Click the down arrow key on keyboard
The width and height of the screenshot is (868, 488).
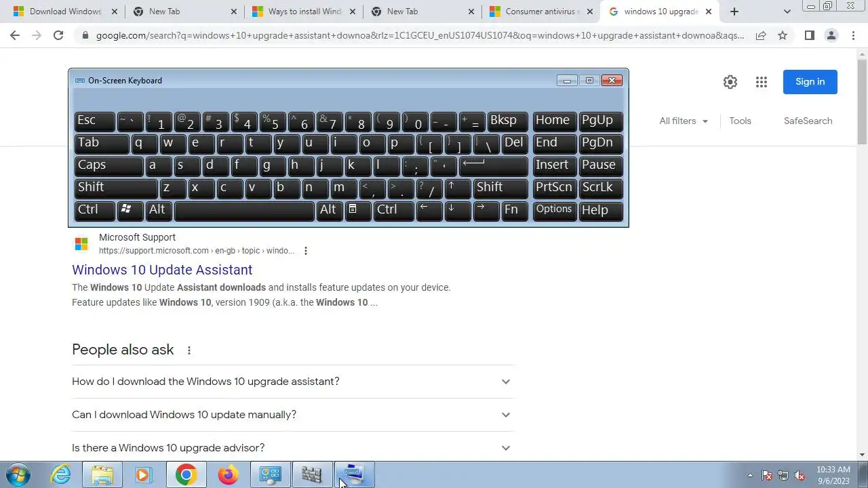point(458,211)
